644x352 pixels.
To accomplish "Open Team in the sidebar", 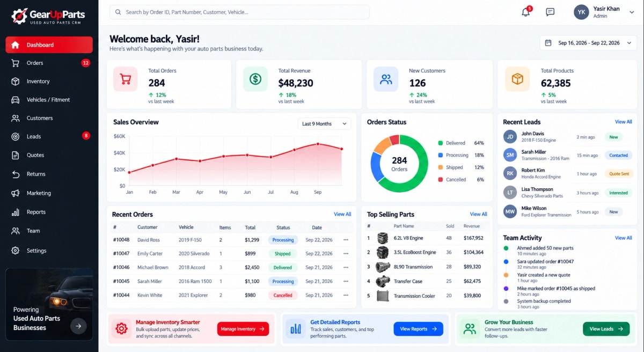I will tap(49, 231).
